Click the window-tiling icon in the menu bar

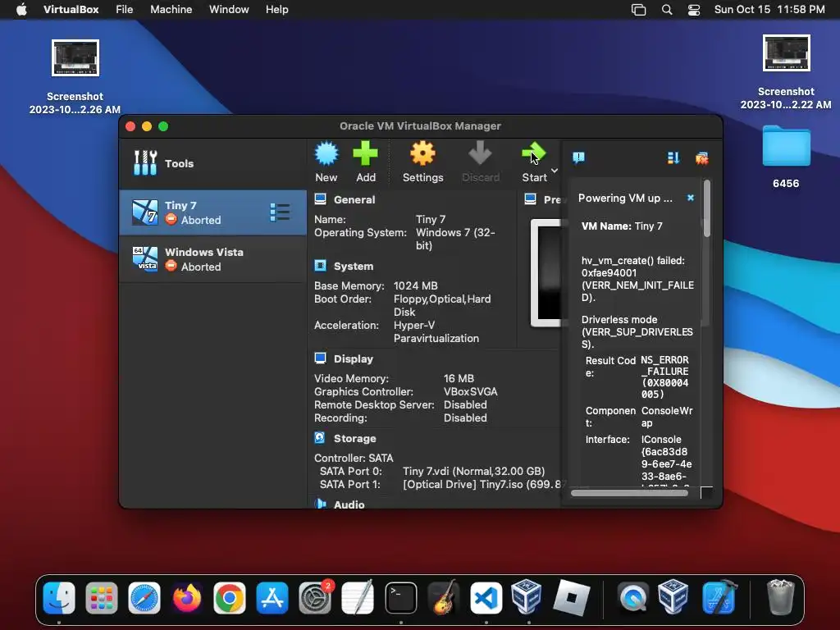pyautogui.click(x=638, y=10)
